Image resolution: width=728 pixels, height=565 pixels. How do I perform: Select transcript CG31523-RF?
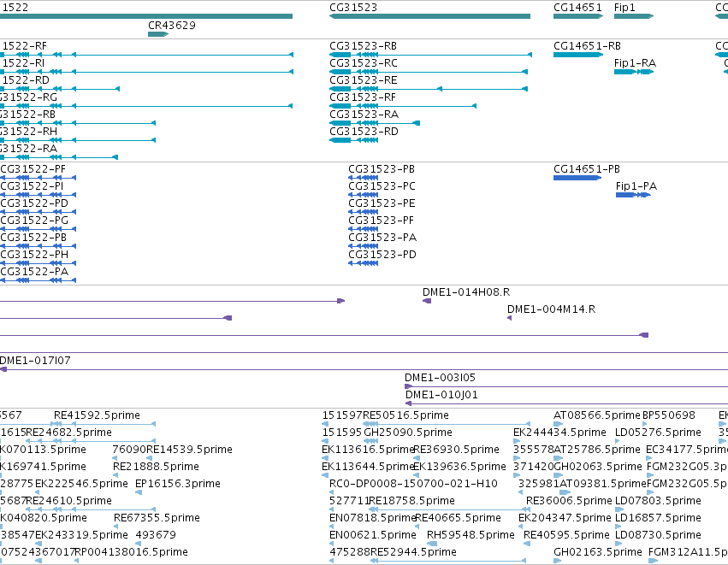(363, 97)
